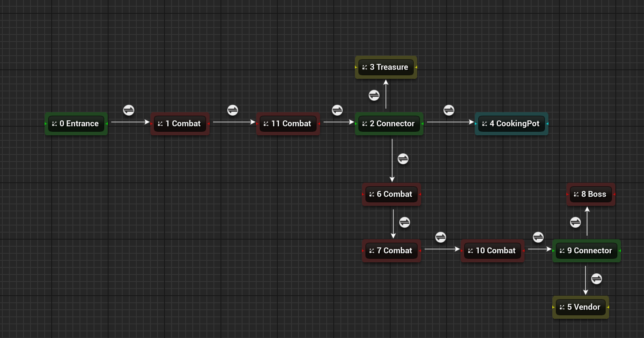Select the link icon between 1 Combat and 11 Combat

[x=233, y=110]
